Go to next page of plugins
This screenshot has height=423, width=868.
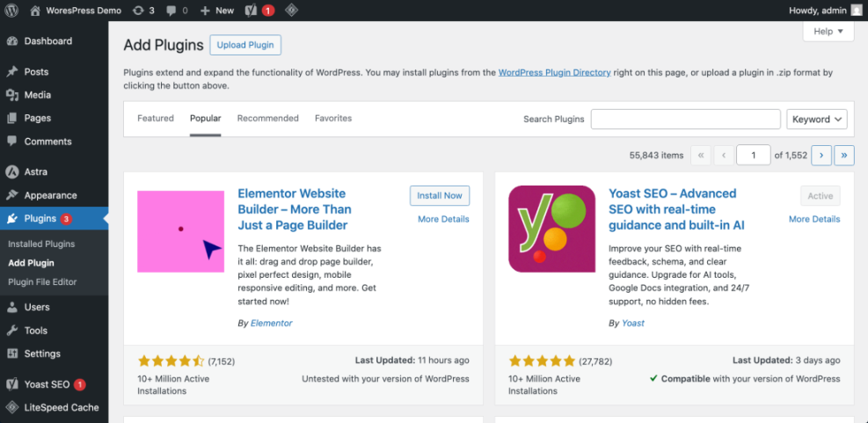[x=821, y=156]
